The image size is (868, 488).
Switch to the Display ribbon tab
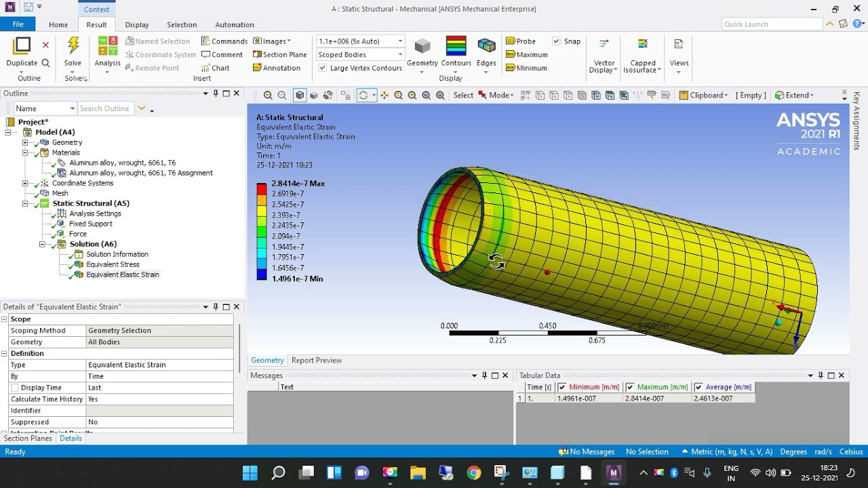tap(137, 25)
